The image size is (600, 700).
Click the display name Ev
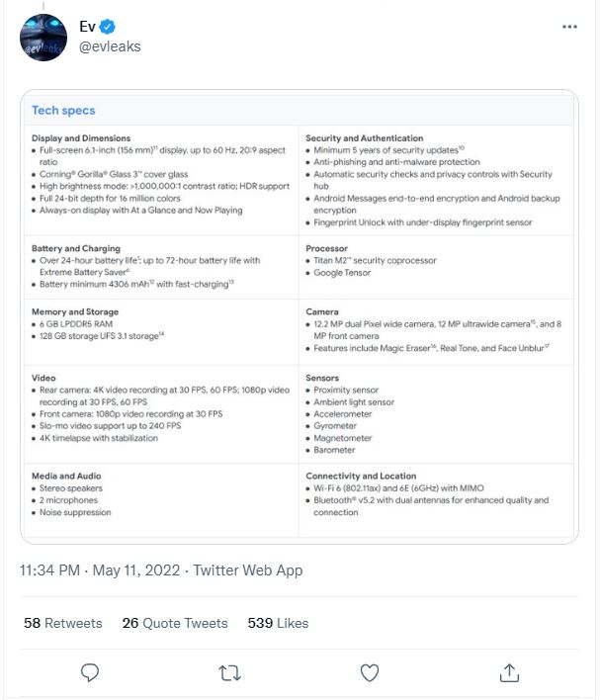(x=87, y=27)
